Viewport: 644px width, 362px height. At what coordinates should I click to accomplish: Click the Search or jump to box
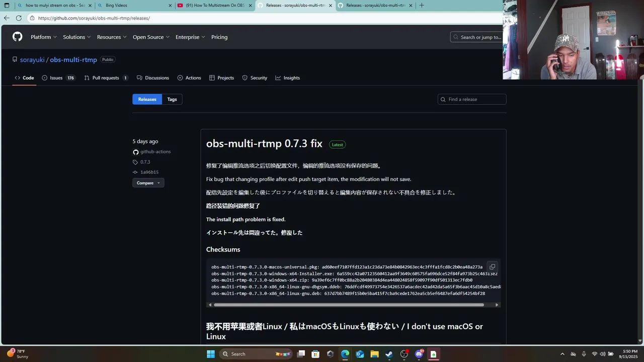coord(476,37)
